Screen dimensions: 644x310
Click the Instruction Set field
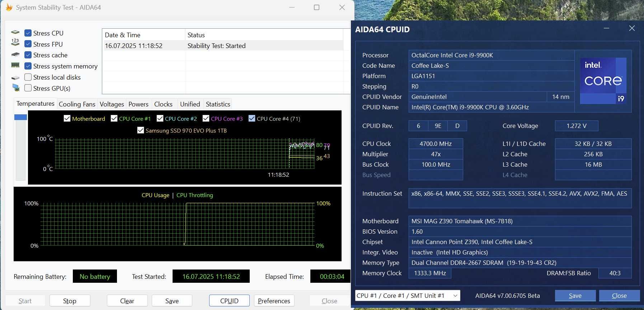[520, 198]
